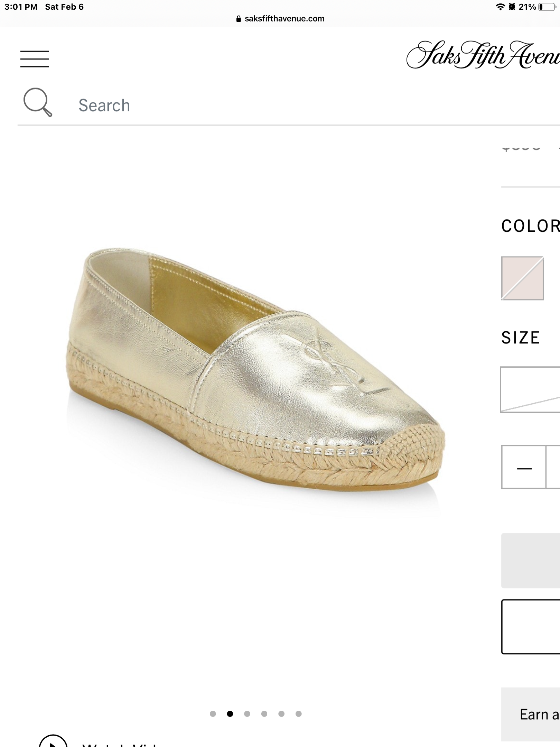
Task: Tap the battery indicator in the status bar
Action: (x=547, y=7)
